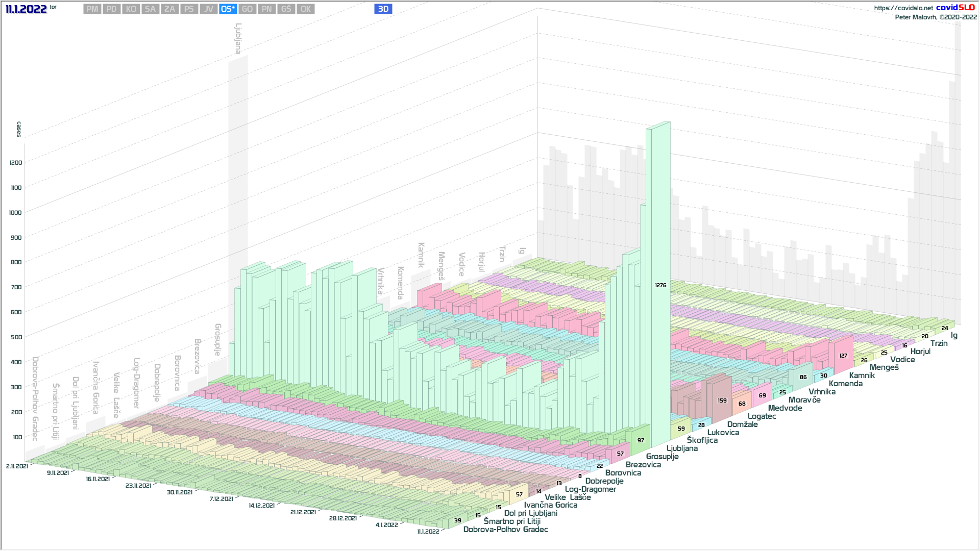The image size is (980, 551).
Task: Open the covidslo.net link
Action: [903, 8]
